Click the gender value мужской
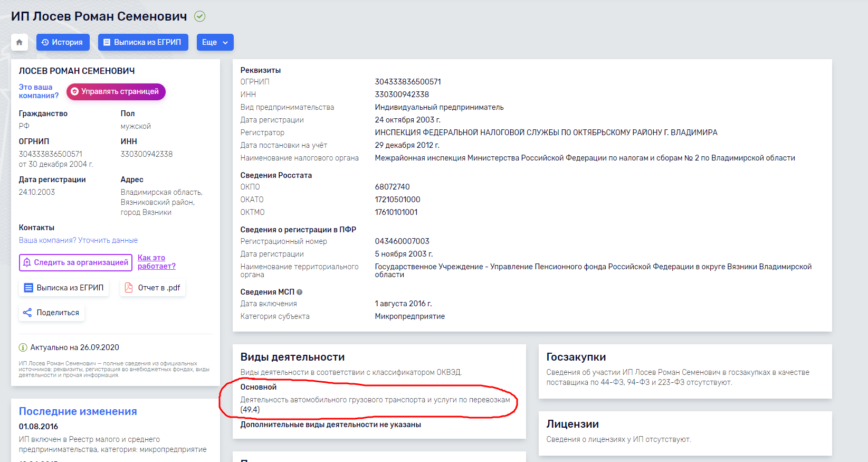This screenshot has width=868, height=462. pyautogui.click(x=136, y=126)
